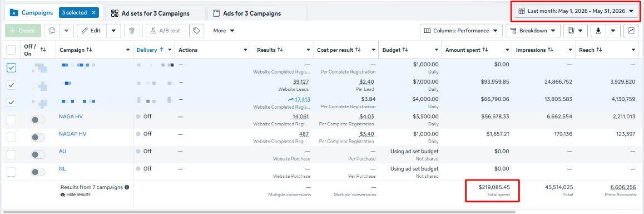Uncheck the campaign row with $93,959.85 spent

[x=11, y=85]
